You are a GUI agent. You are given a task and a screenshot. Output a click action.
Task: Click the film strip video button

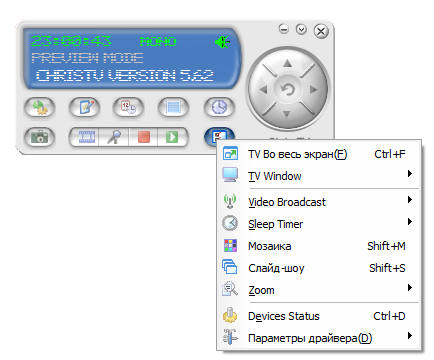point(85,137)
